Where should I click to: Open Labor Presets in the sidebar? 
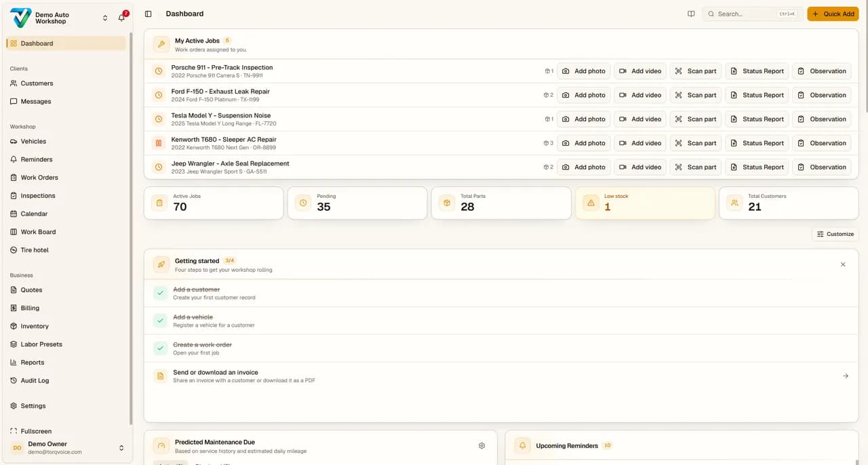(x=66, y=344)
